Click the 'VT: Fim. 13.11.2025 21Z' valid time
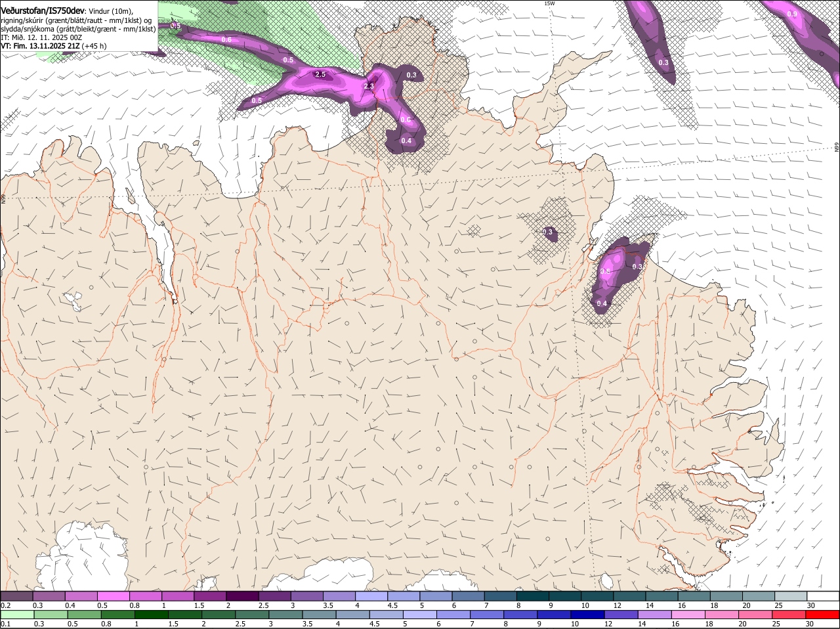 tap(39, 46)
